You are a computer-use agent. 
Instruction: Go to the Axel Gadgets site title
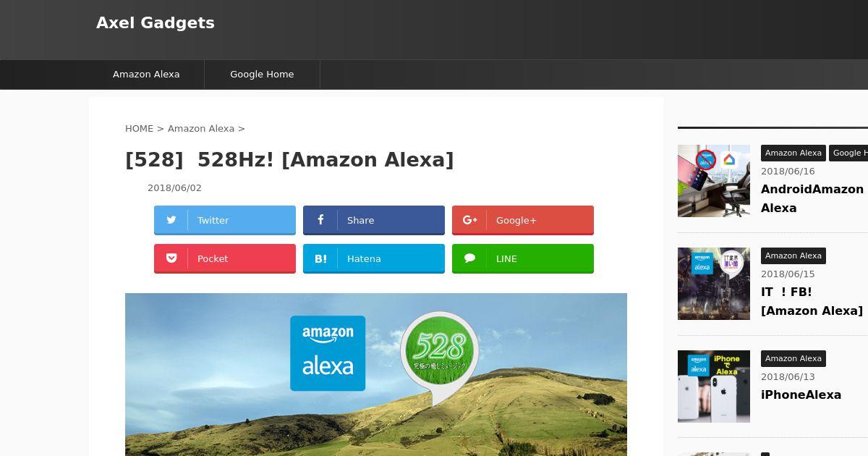coord(156,22)
